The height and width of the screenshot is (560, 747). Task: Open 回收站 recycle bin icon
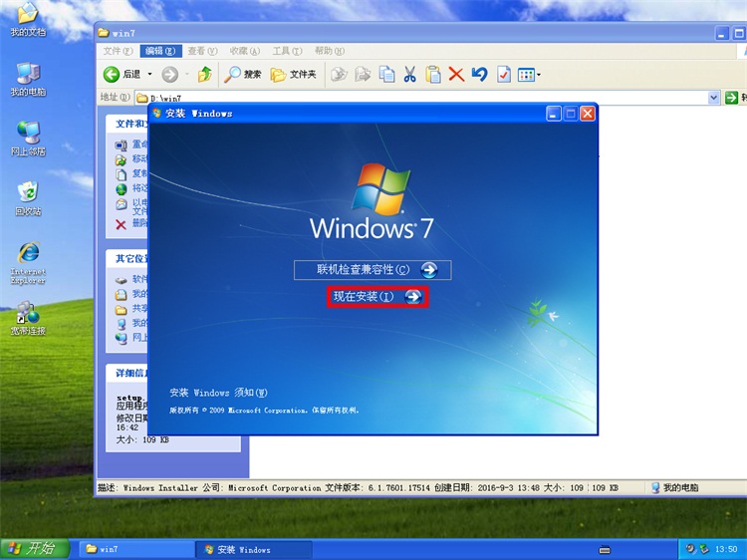[x=28, y=198]
